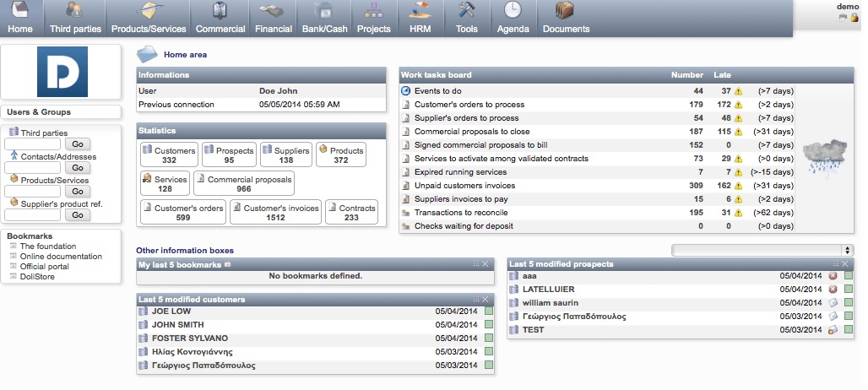This screenshot has height=390, width=868.
Task: Open Commercial proposals to close task
Action: click(472, 132)
